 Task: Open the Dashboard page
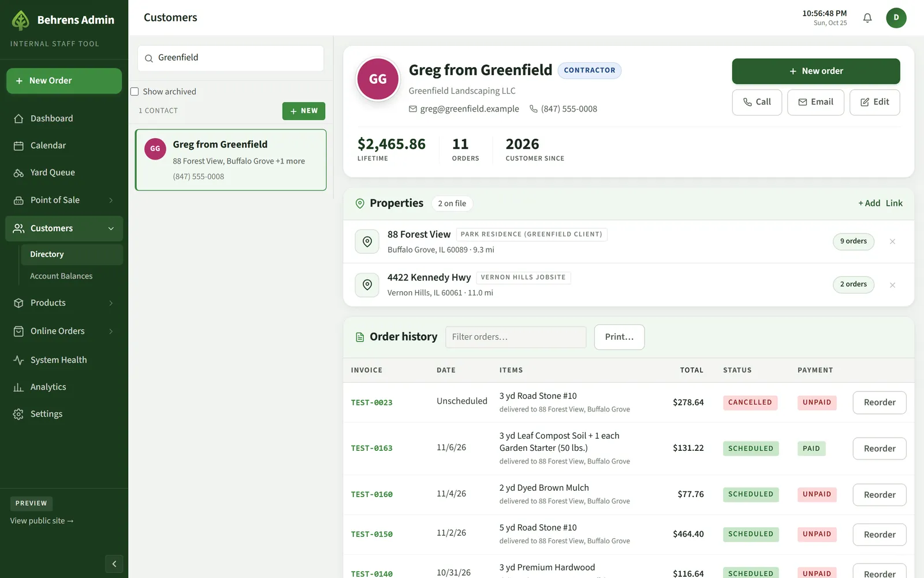click(64, 118)
